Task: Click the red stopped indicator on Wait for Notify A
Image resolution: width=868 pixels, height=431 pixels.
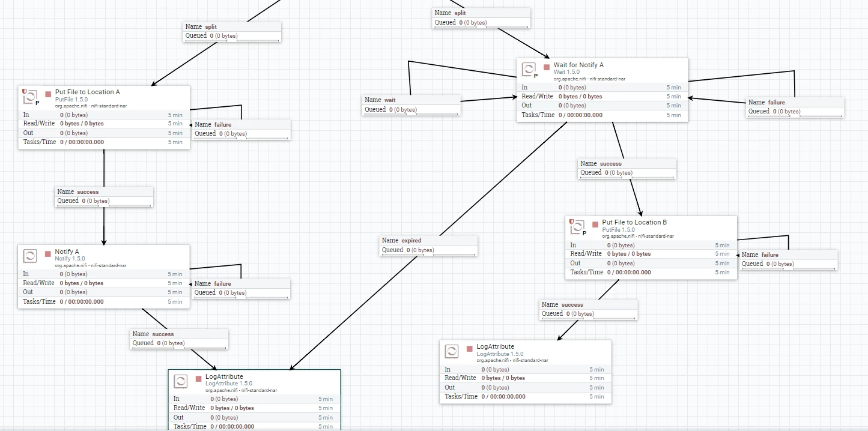Action: click(547, 67)
